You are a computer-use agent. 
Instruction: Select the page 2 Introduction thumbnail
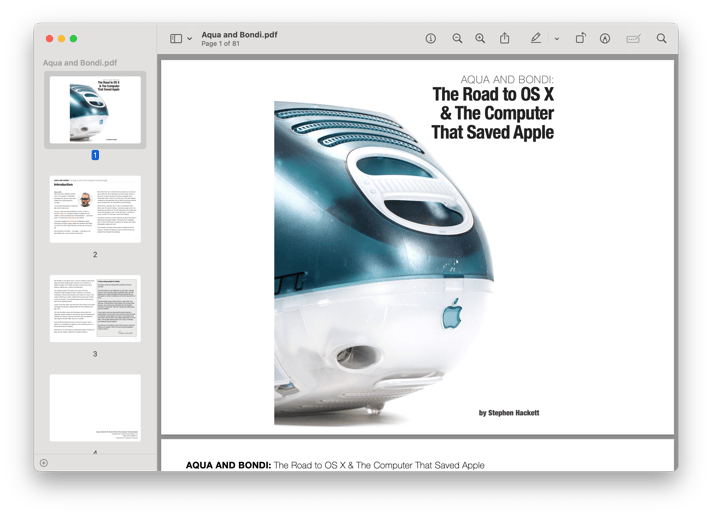(x=95, y=209)
